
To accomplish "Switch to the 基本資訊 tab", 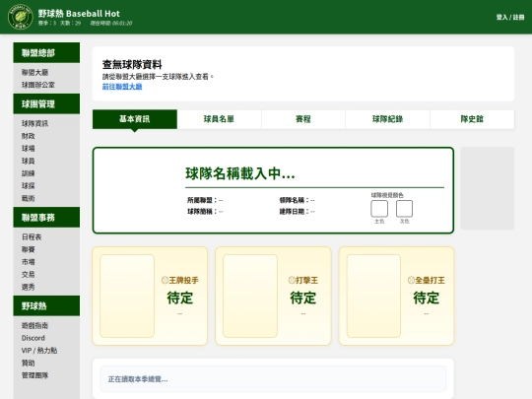I will click(x=135, y=119).
